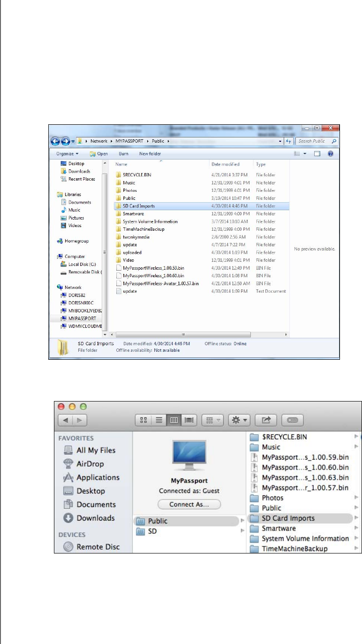Viewport: 362px width, 644px height.
Task: Click Connect As... button in Finder
Action: point(189,504)
